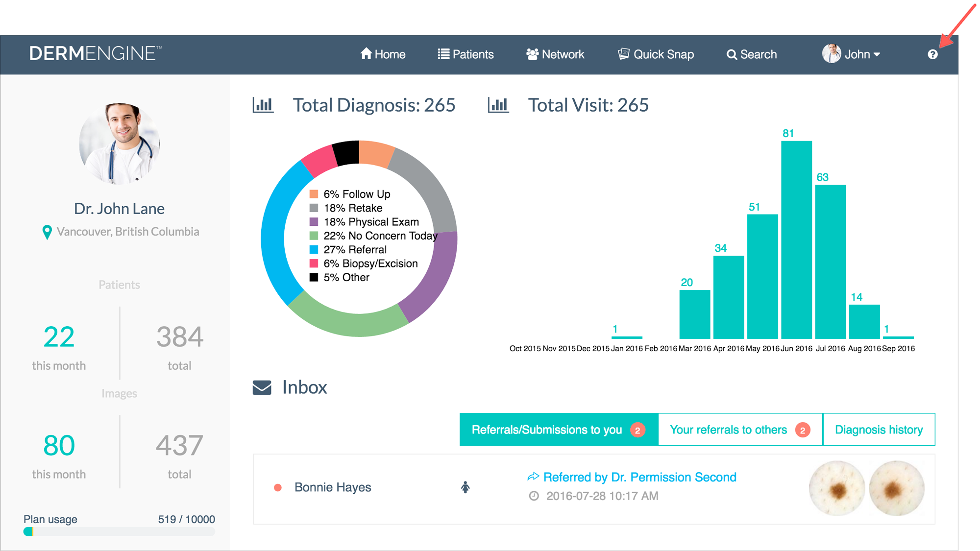Click the clock icon beside the 2016-07-28 date
Image resolution: width=980 pixels, height=551 pixels.
tap(534, 496)
